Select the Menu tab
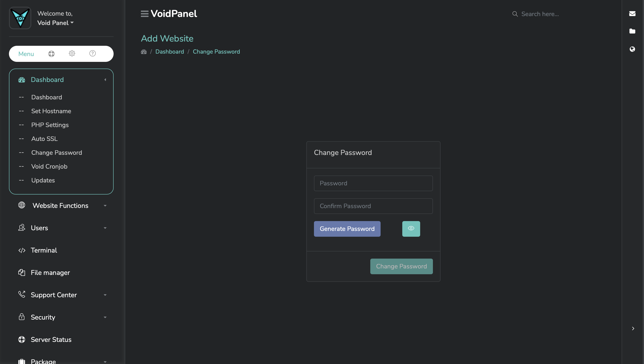Image resolution: width=644 pixels, height=364 pixels. 26,54
